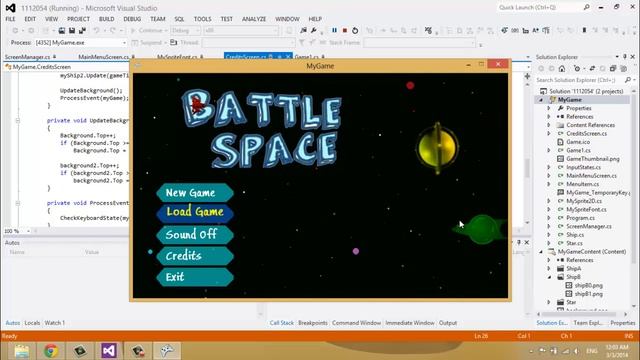Open Chrome from the taskbar
Image resolution: width=640 pixels, height=360 pixels.
(x=51, y=351)
